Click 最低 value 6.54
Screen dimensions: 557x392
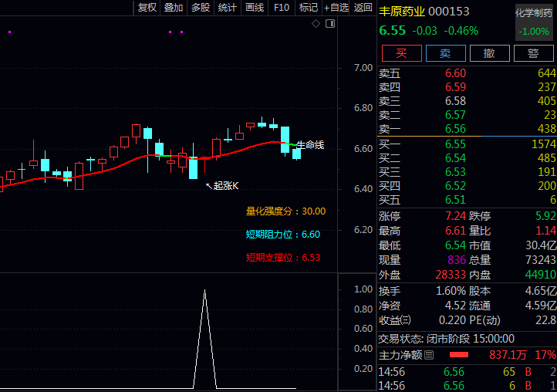[455, 245]
